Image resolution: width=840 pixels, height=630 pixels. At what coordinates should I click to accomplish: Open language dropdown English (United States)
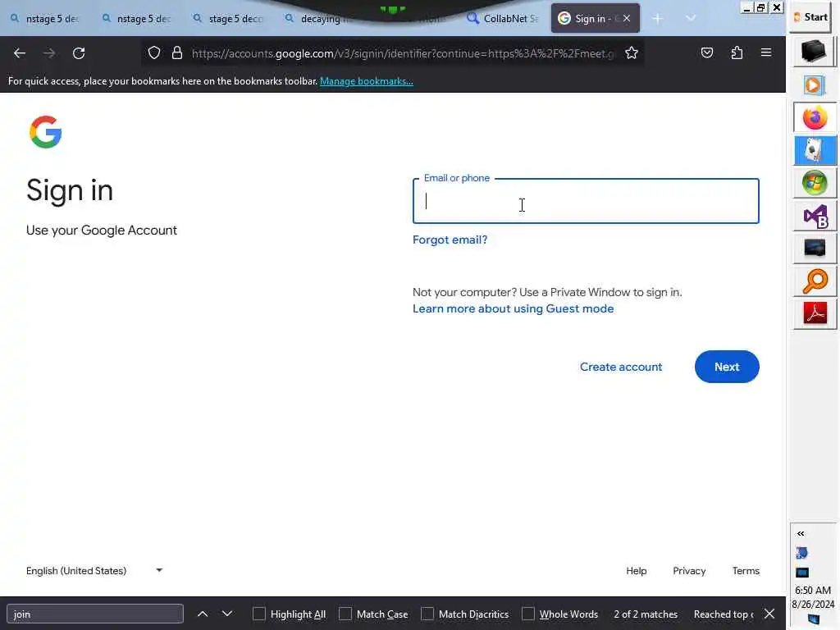95,571
